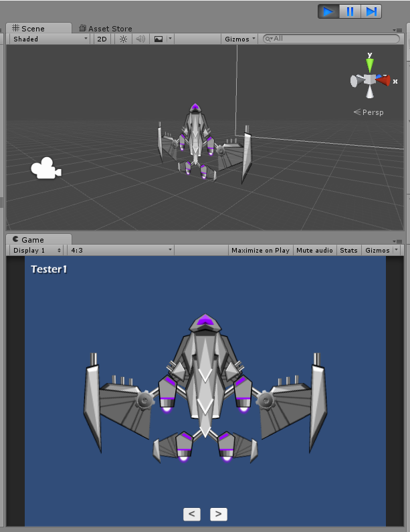Toggle Persp projection label
Viewport: 410px width, 532px height.
pyautogui.click(x=369, y=112)
